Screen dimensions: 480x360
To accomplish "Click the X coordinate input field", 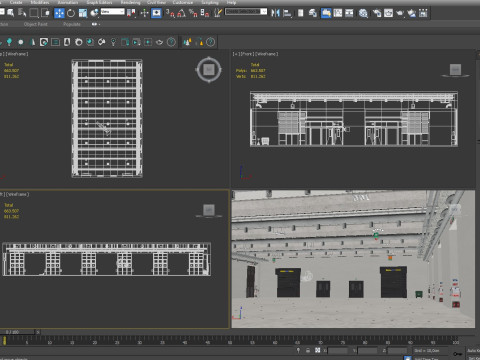I will coord(338,350).
